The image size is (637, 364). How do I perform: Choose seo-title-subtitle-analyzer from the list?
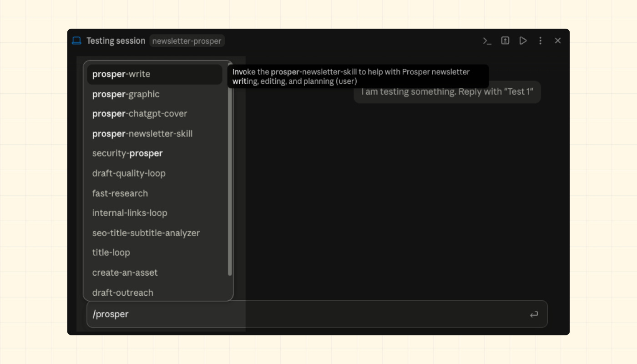tap(155, 233)
